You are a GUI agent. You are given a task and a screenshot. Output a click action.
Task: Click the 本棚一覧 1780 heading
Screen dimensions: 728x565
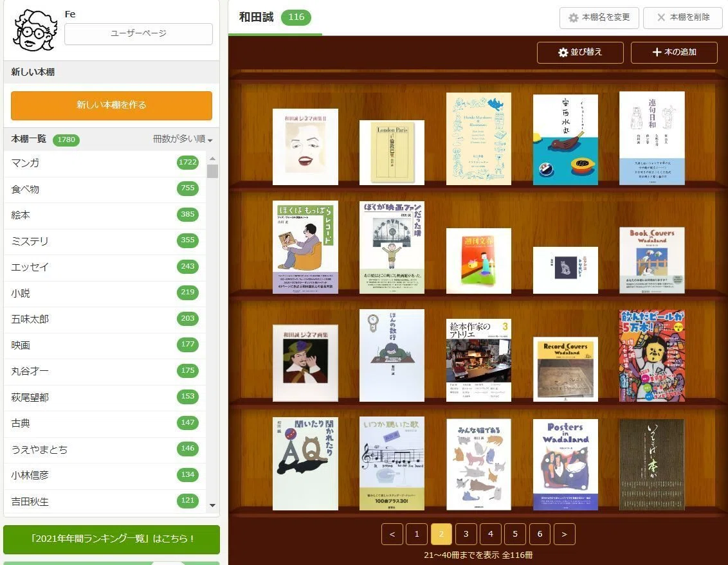(x=45, y=139)
